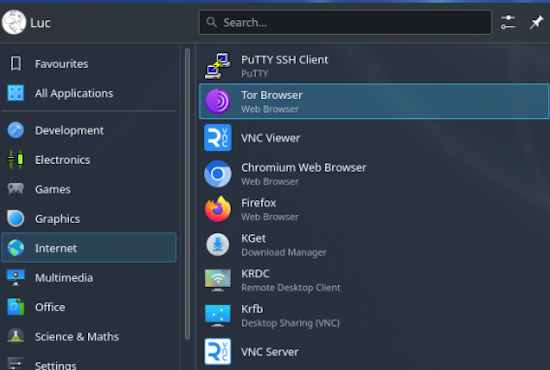
Task: Click the Graphics category icon
Action: [16, 218]
